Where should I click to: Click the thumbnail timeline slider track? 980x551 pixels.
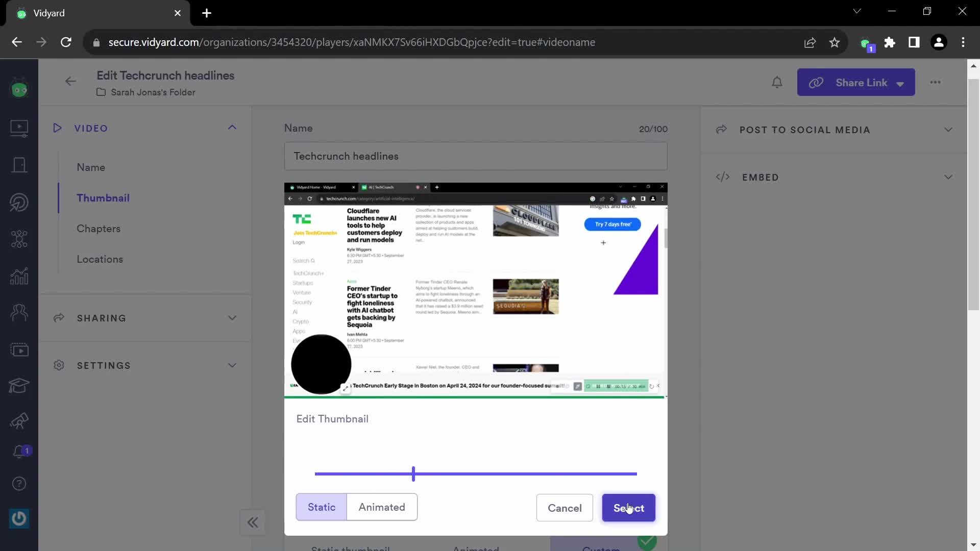476,474
